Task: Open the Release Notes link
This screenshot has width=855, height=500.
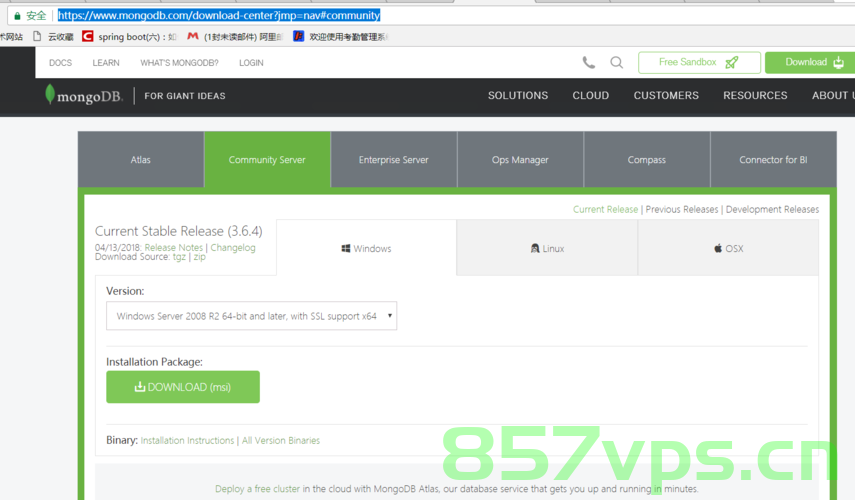Action: pyautogui.click(x=173, y=248)
